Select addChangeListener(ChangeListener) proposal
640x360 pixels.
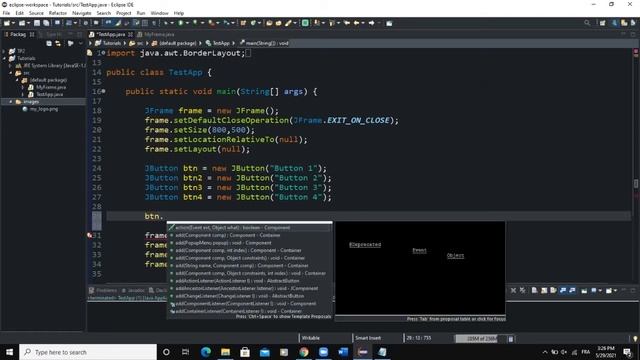tap(249, 296)
